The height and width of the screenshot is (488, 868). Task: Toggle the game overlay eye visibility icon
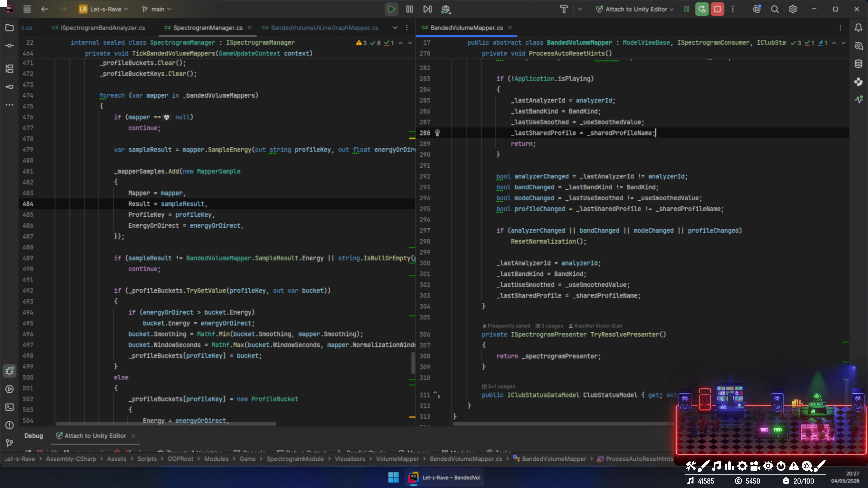point(768,466)
